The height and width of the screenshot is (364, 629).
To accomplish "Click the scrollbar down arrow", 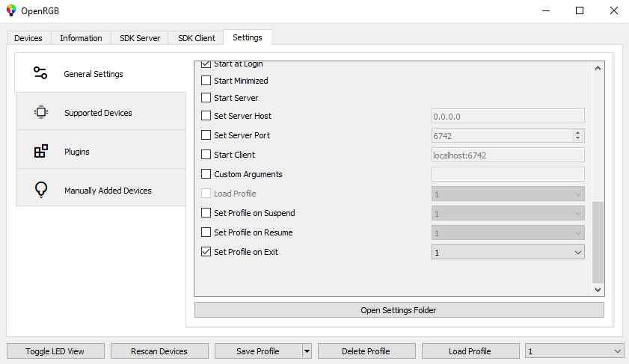I will tap(598, 290).
